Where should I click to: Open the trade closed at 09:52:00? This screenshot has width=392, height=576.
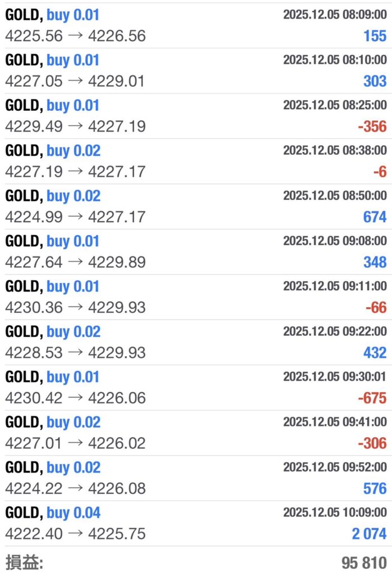tap(196, 478)
